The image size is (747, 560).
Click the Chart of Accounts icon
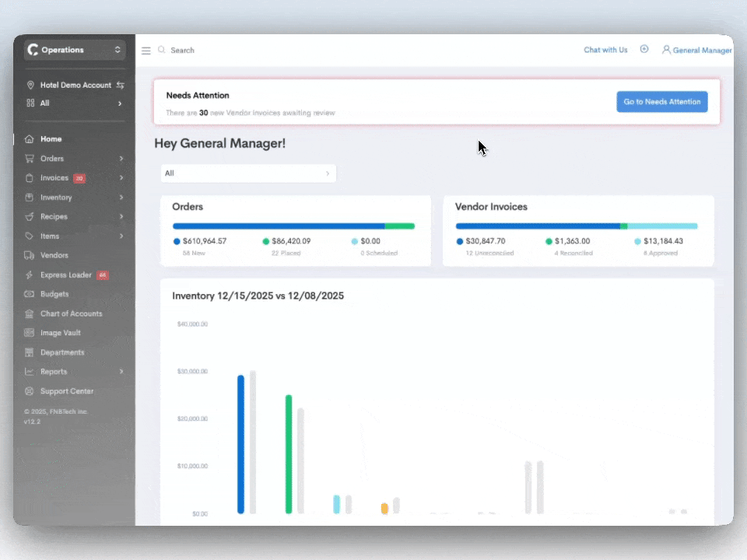(30, 313)
